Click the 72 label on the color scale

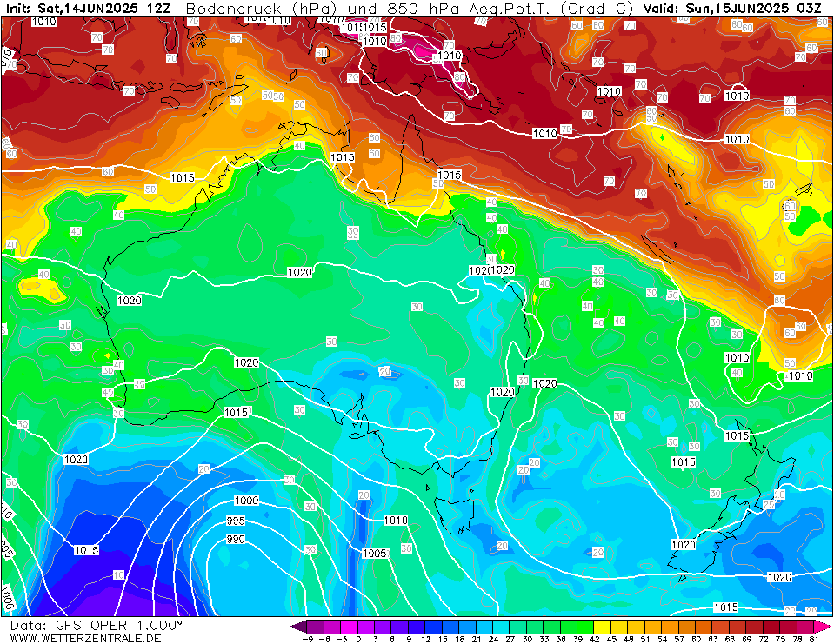[764, 639]
